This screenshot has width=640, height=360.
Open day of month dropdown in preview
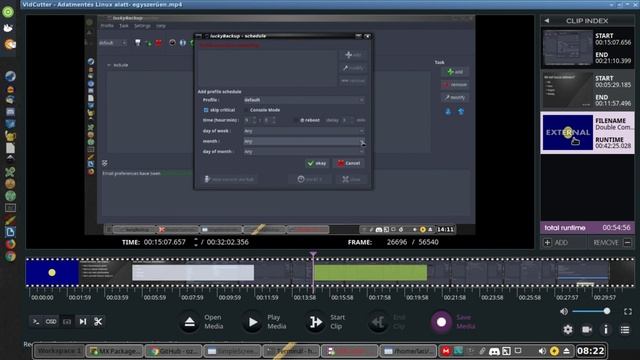pos(303,151)
